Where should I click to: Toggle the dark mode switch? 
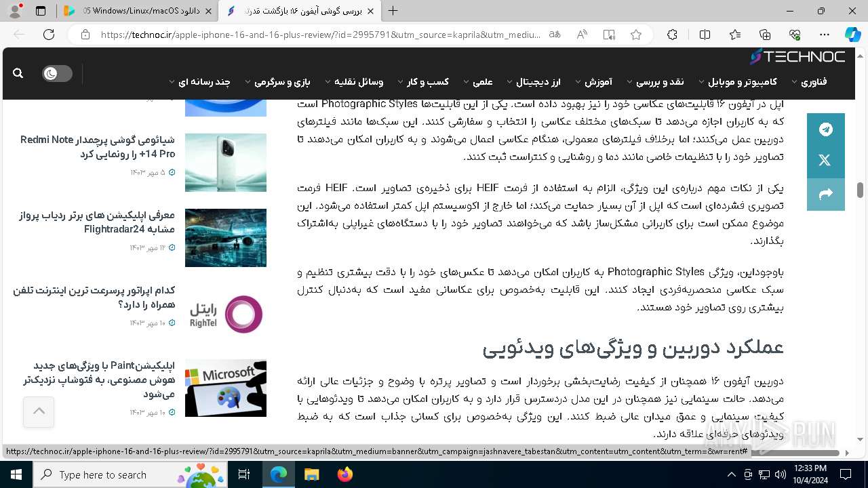pyautogui.click(x=58, y=73)
